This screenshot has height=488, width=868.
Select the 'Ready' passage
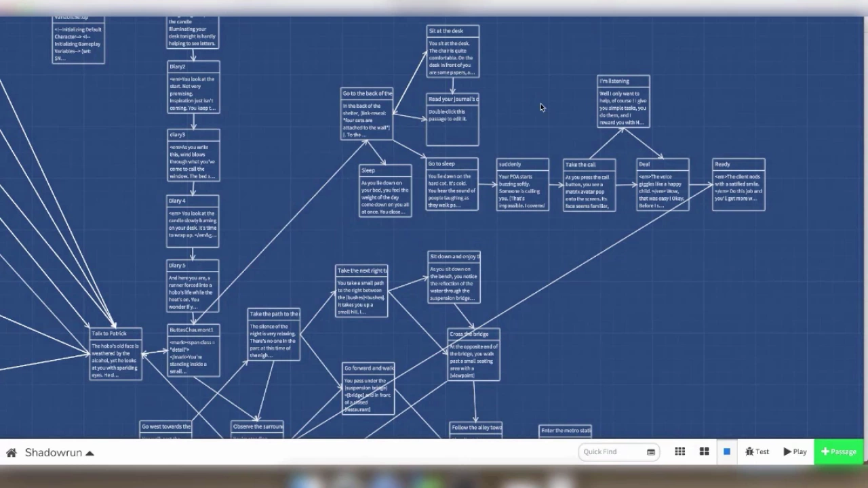[738, 184]
